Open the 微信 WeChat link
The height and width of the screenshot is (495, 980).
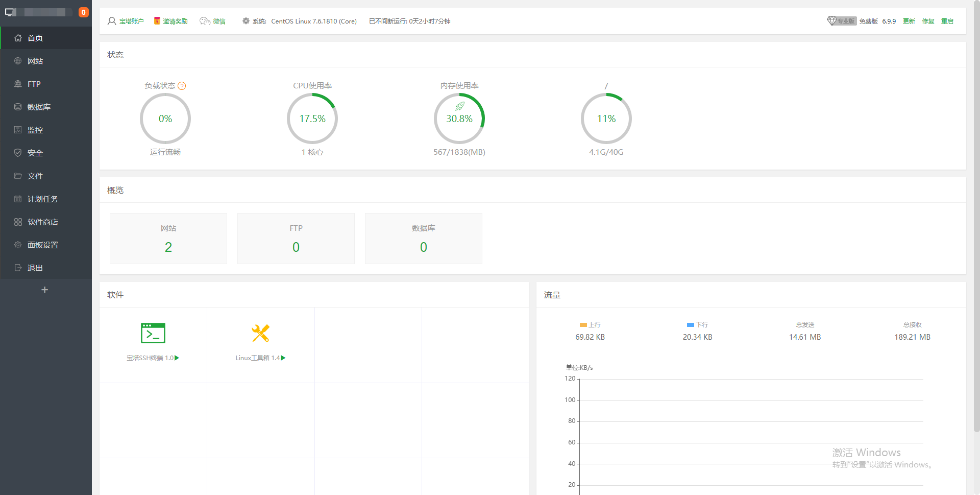[219, 21]
